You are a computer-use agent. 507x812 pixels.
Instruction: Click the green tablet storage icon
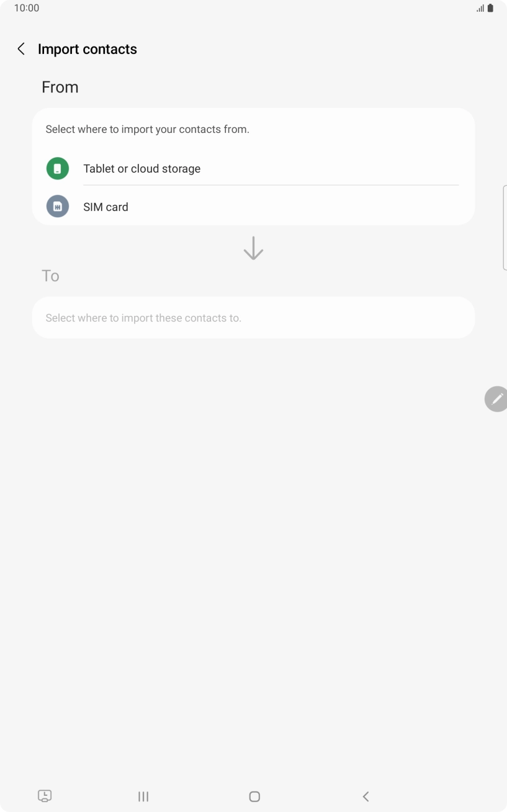(x=58, y=168)
